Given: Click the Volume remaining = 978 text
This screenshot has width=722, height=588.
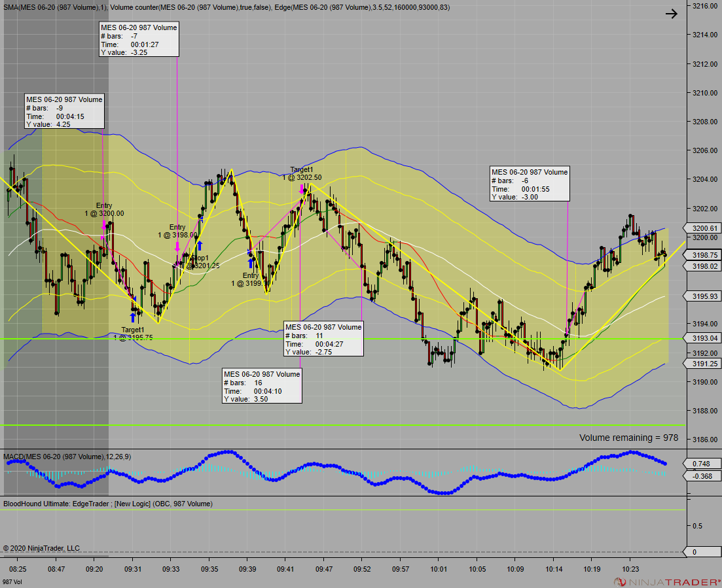Looking at the screenshot, I should pos(628,438).
